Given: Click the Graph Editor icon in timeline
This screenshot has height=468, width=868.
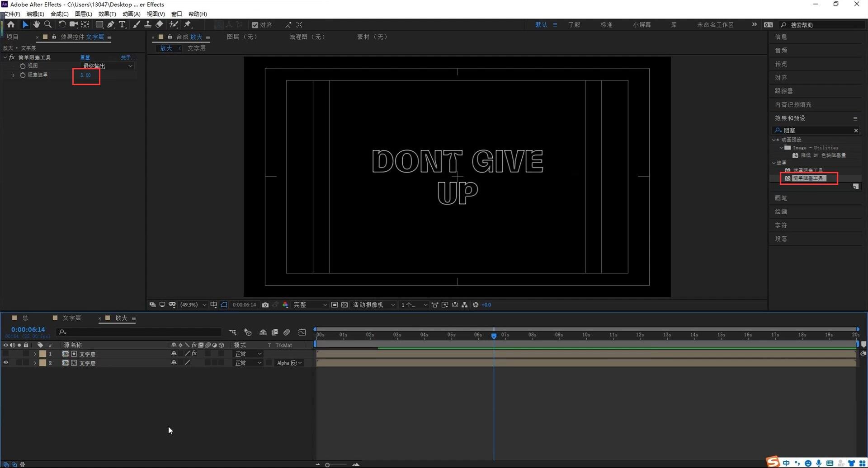Looking at the screenshot, I should [x=302, y=332].
